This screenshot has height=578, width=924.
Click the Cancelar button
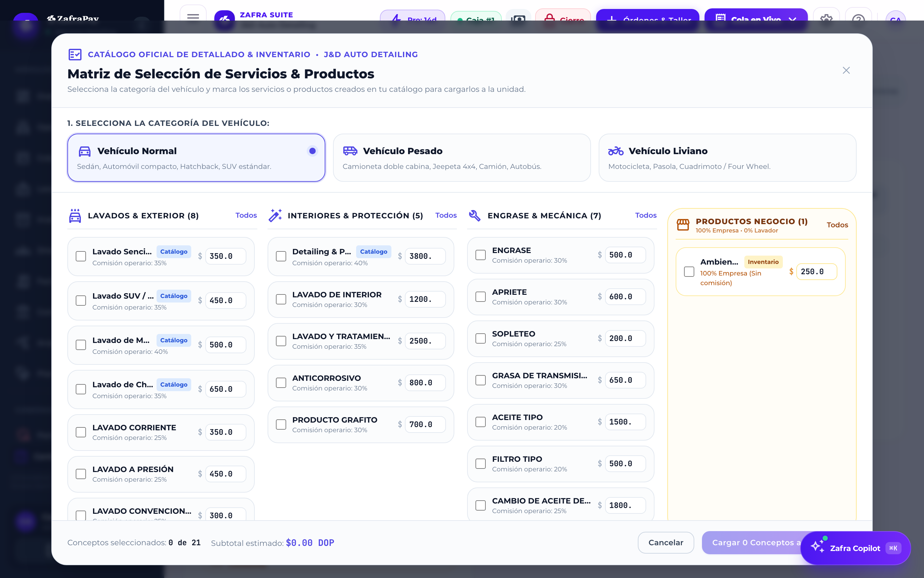[x=666, y=542]
